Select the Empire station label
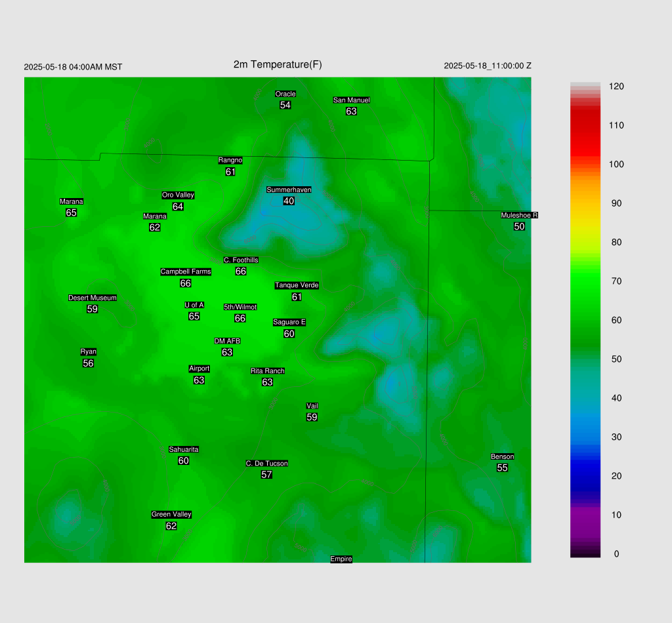The width and height of the screenshot is (672, 623). coord(341,559)
